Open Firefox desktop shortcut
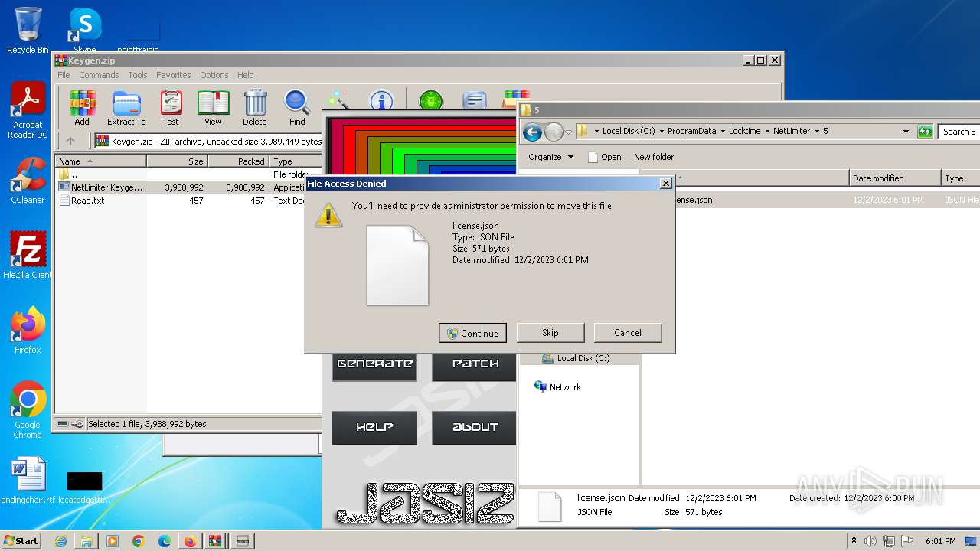The image size is (980, 551). click(28, 331)
